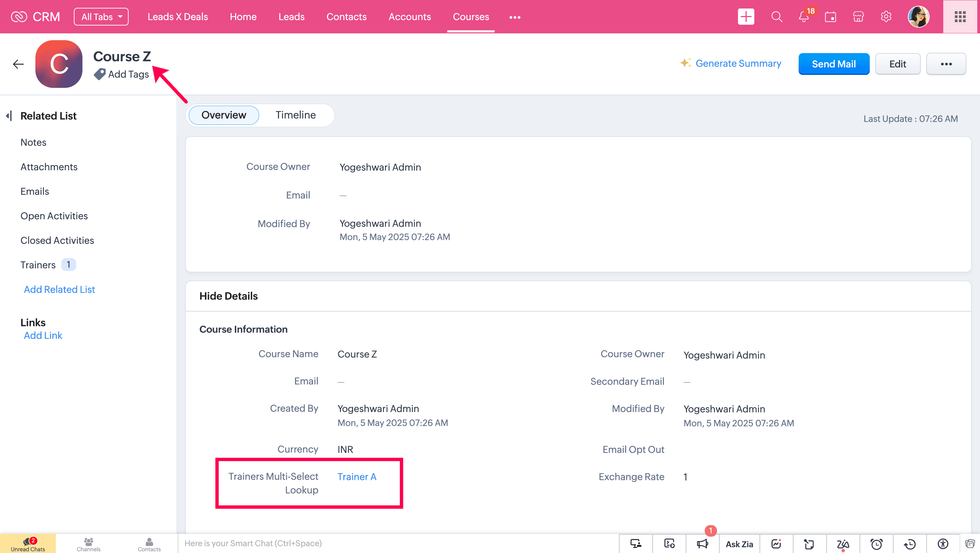Collapse the Related List sidebar
Viewport: 980px width, 553px height.
tap(9, 116)
